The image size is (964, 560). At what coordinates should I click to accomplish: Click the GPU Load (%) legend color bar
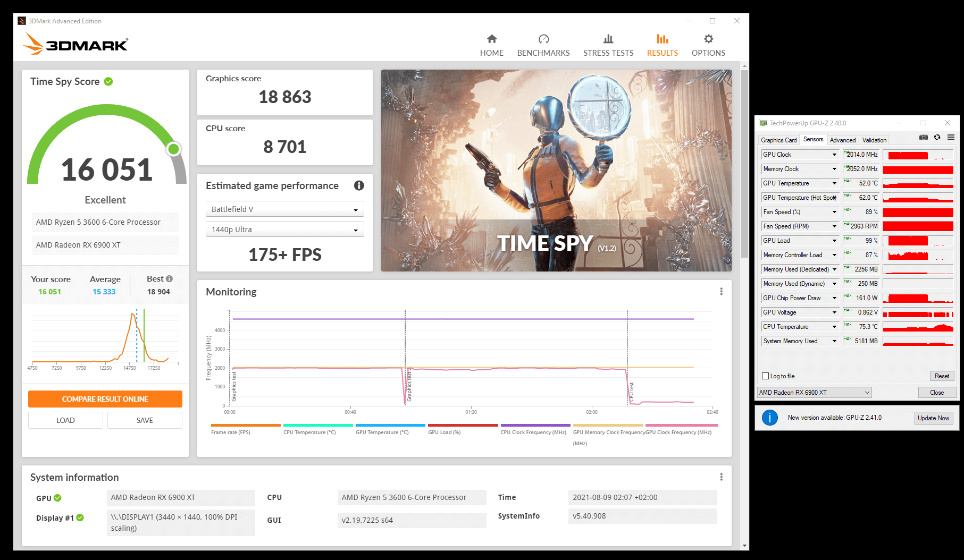coord(463,425)
